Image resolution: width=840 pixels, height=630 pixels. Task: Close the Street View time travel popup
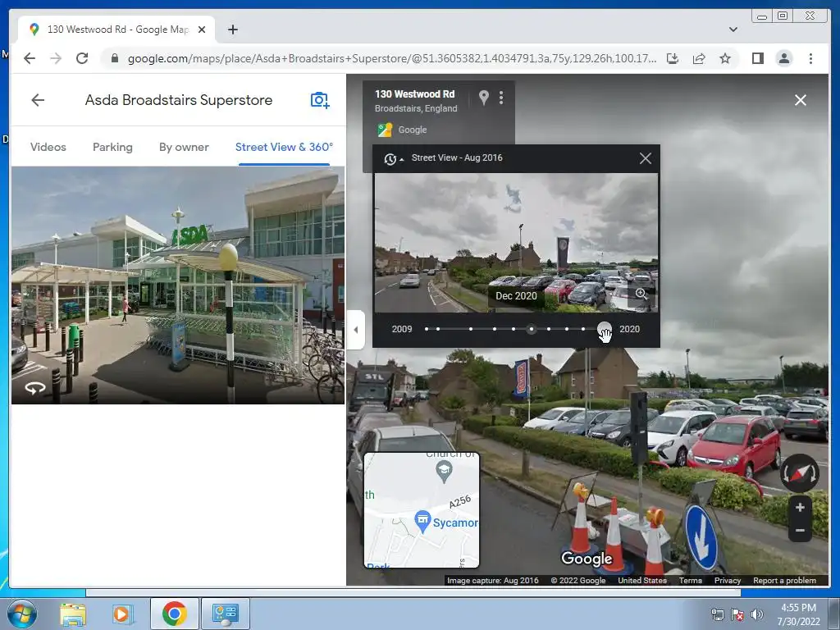(x=646, y=158)
